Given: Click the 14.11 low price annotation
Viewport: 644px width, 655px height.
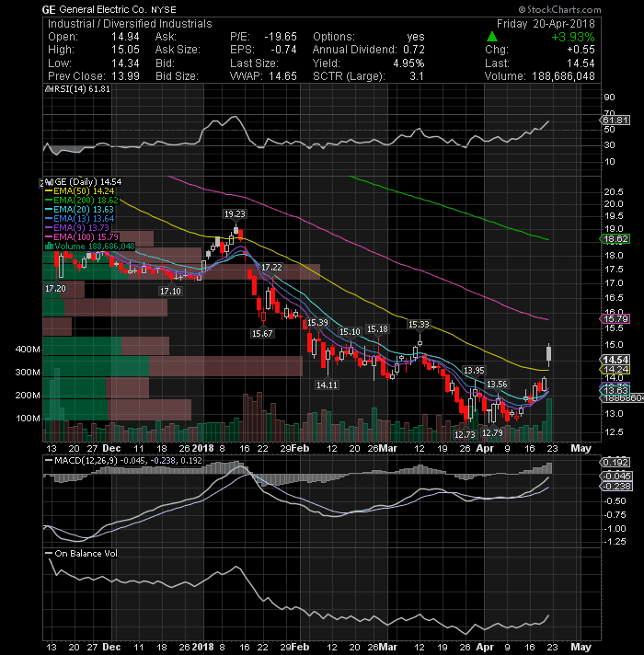Looking at the screenshot, I should pos(327,385).
